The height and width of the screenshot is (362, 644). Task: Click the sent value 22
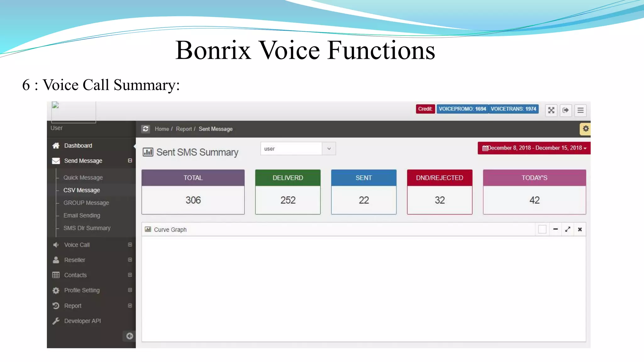[x=364, y=200]
